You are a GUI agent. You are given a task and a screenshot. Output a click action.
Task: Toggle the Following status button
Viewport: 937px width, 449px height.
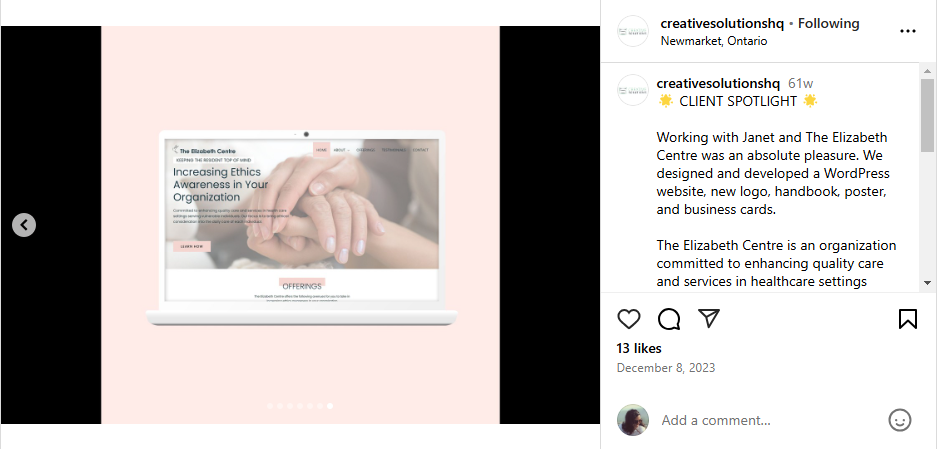[x=828, y=23]
